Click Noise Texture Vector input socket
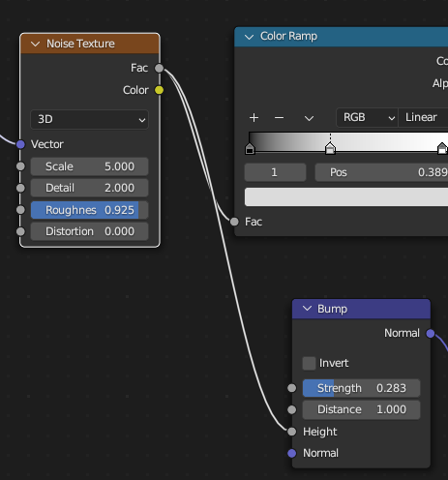The width and height of the screenshot is (448, 480). point(20,144)
